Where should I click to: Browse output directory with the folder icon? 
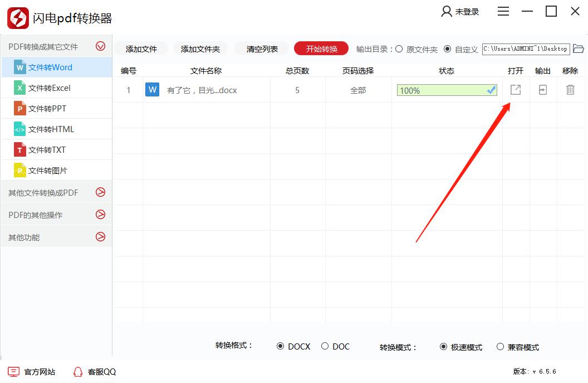click(578, 49)
